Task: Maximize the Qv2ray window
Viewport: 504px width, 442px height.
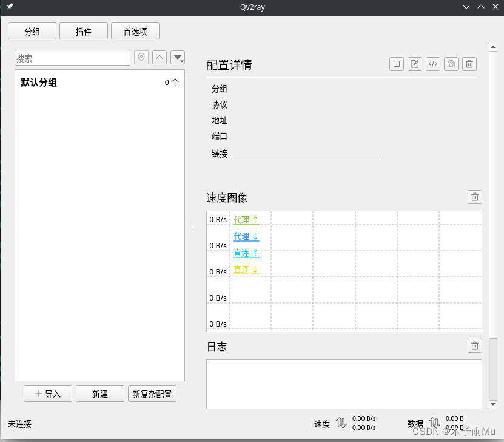Action: coord(481,7)
